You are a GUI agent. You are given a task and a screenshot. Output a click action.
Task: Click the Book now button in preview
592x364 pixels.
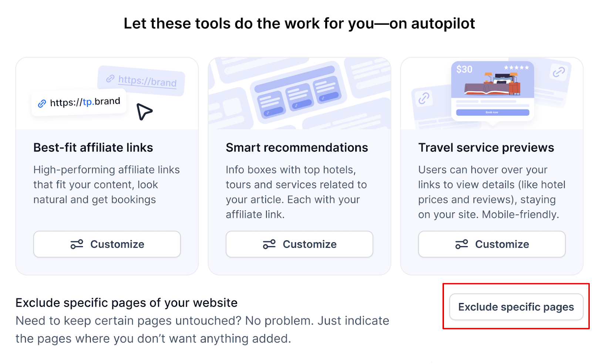tap(492, 112)
